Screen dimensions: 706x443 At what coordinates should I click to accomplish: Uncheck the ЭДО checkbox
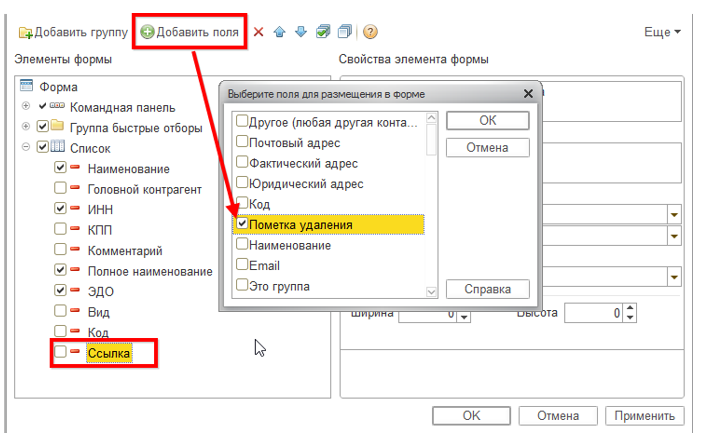tap(60, 290)
